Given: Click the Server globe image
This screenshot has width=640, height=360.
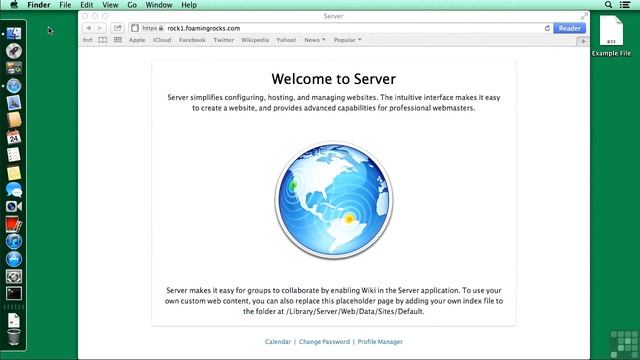Looking at the screenshot, I should click(333, 200).
